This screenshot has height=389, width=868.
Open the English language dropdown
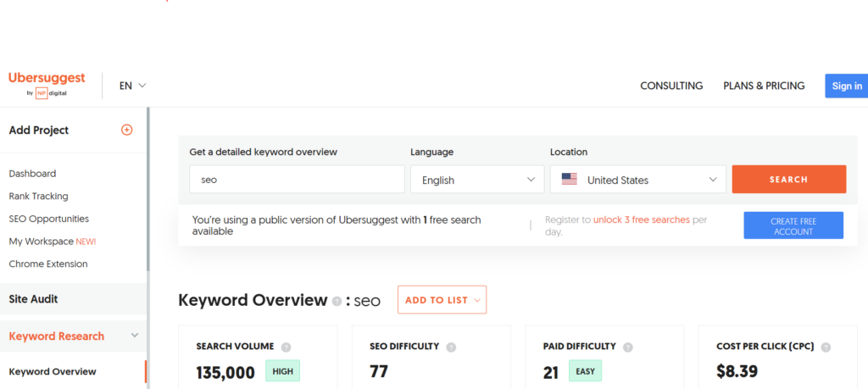(477, 180)
